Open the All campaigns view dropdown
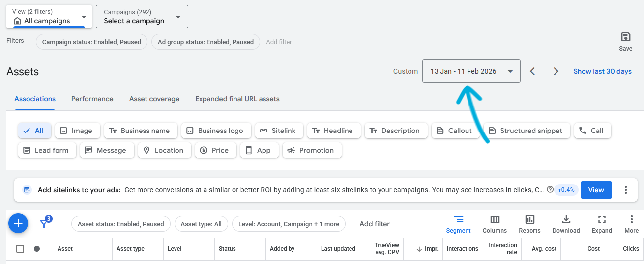This screenshot has height=264, width=644. (49, 17)
